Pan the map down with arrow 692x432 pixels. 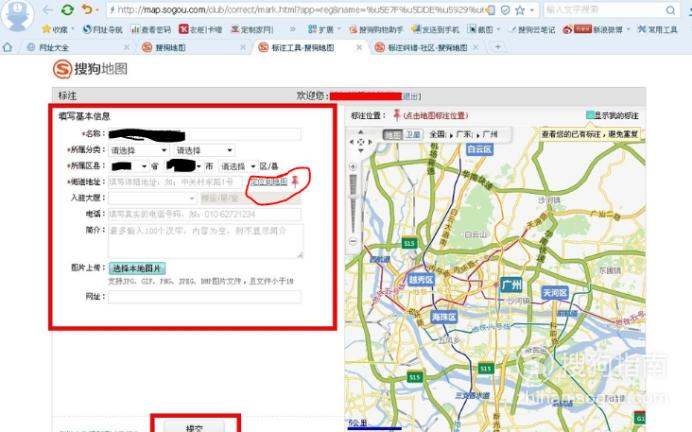click(x=361, y=151)
